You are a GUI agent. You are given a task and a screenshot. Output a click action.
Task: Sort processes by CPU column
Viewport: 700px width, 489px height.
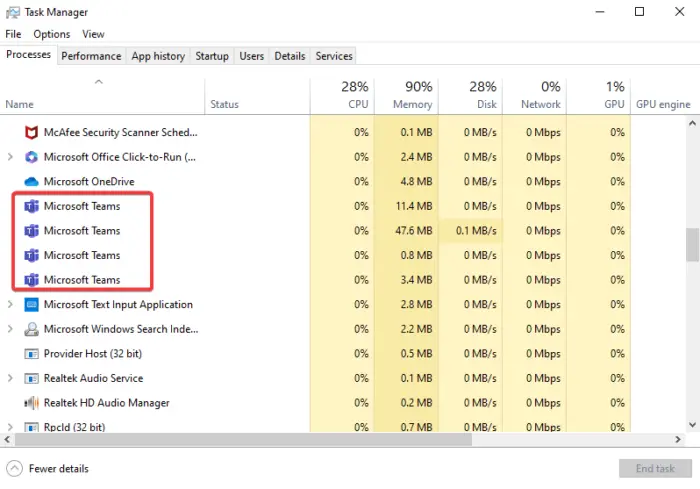click(342, 96)
